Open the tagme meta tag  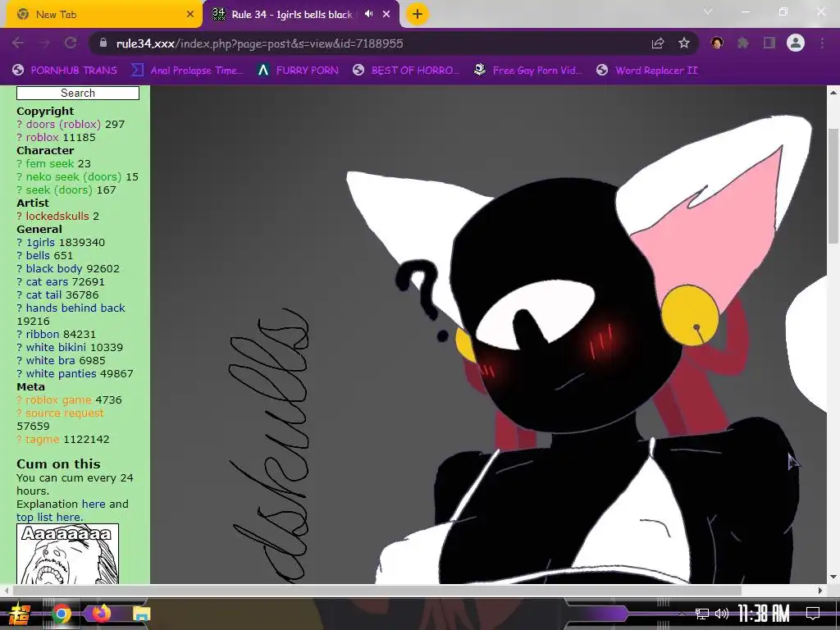coord(43,440)
